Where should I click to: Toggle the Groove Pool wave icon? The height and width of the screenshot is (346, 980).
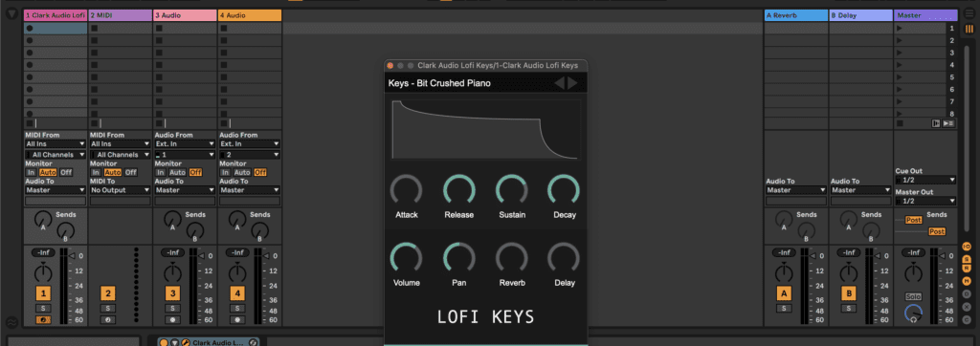coord(11,322)
